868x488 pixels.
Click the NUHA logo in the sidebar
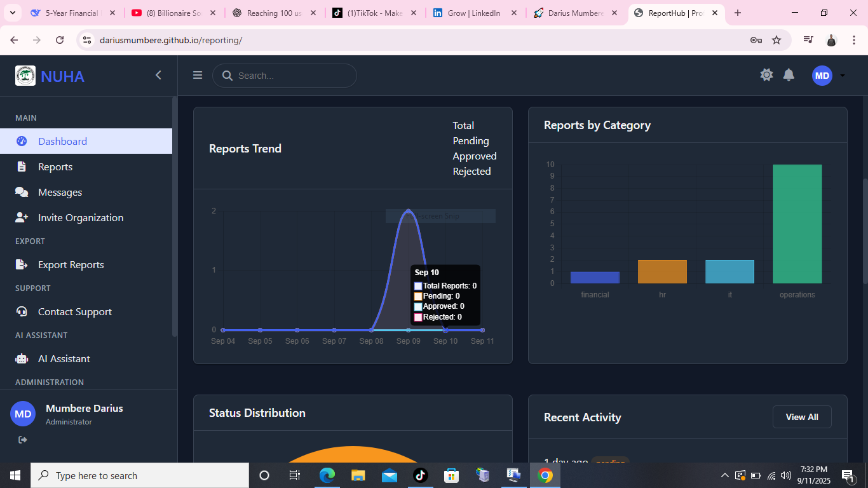25,76
